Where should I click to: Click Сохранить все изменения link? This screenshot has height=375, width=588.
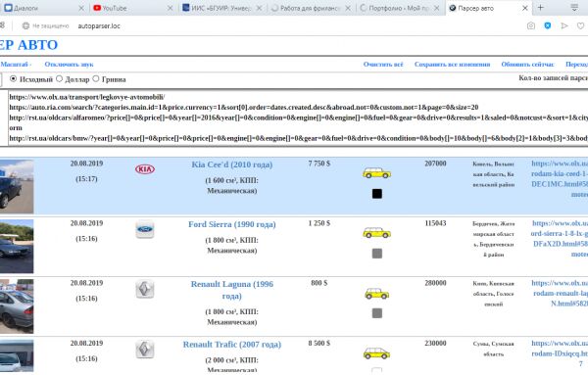[x=452, y=65]
